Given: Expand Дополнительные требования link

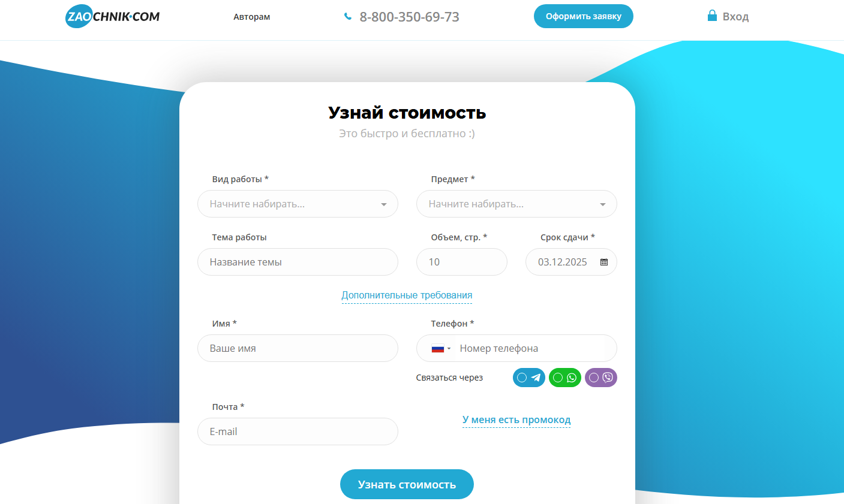Looking at the screenshot, I should tap(407, 295).
